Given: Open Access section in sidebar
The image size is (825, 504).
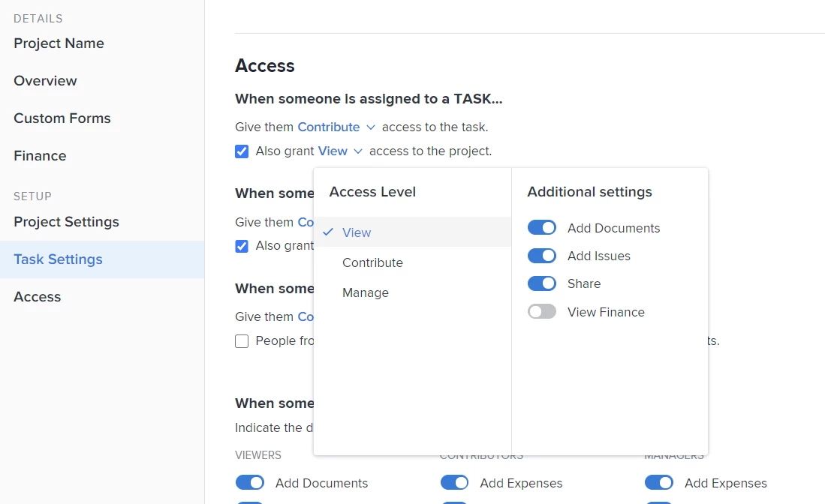Looking at the screenshot, I should point(37,297).
